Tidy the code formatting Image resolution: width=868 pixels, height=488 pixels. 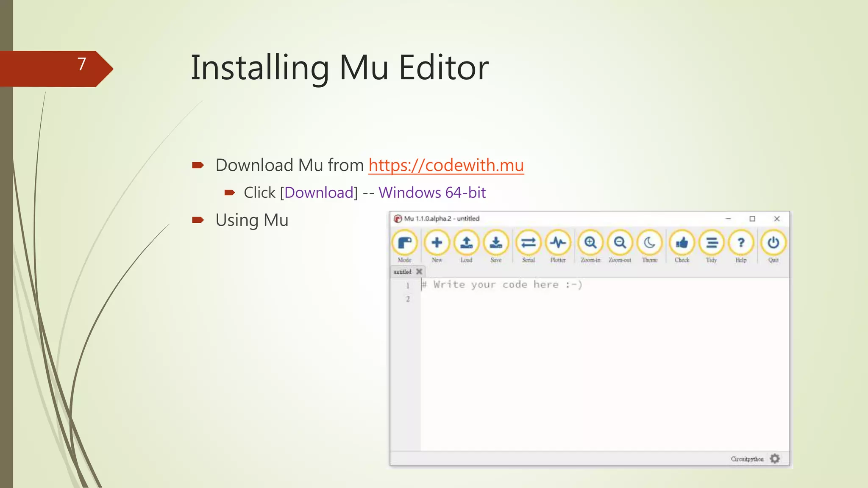pos(711,247)
